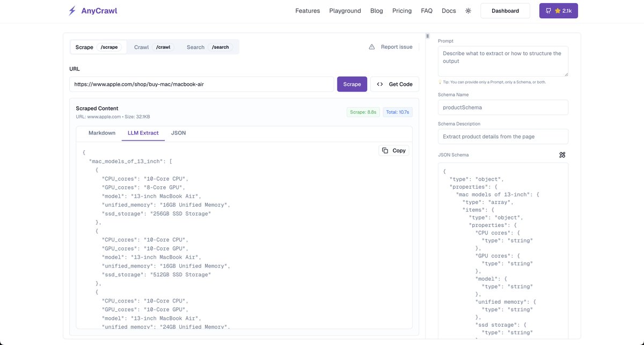644x345 pixels.
Task: Click the AnyCrawl lightning bolt logo
Action: 72,11
